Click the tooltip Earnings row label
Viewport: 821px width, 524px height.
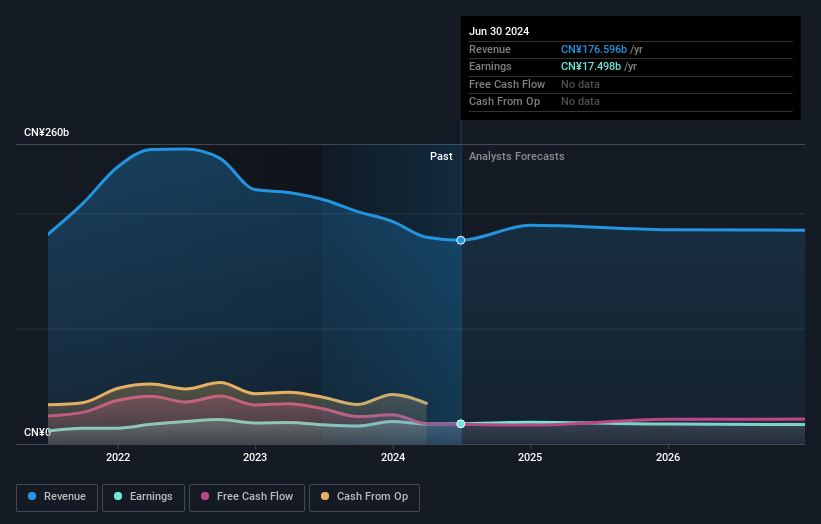coord(490,66)
